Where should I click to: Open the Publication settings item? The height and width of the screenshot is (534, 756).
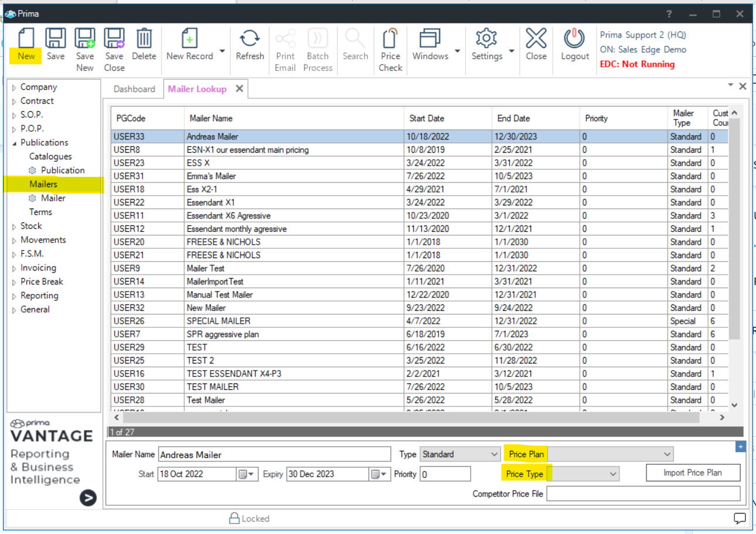point(57,170)
